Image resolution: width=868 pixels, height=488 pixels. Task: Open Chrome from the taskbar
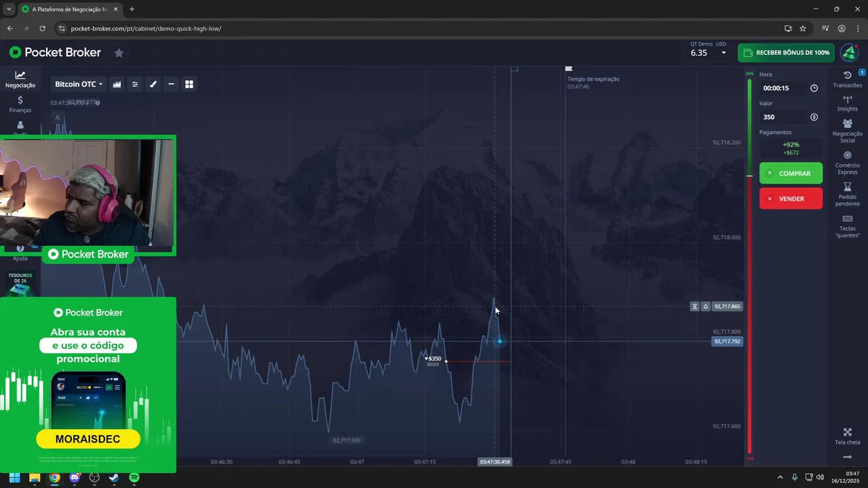tap(54, 478)
